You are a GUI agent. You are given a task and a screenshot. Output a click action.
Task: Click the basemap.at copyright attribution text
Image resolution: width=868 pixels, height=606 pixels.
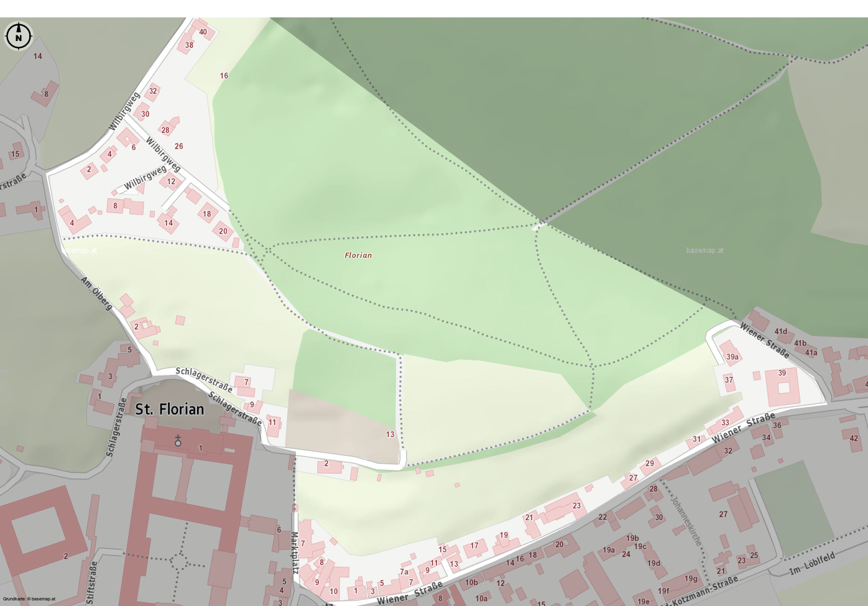29,599
